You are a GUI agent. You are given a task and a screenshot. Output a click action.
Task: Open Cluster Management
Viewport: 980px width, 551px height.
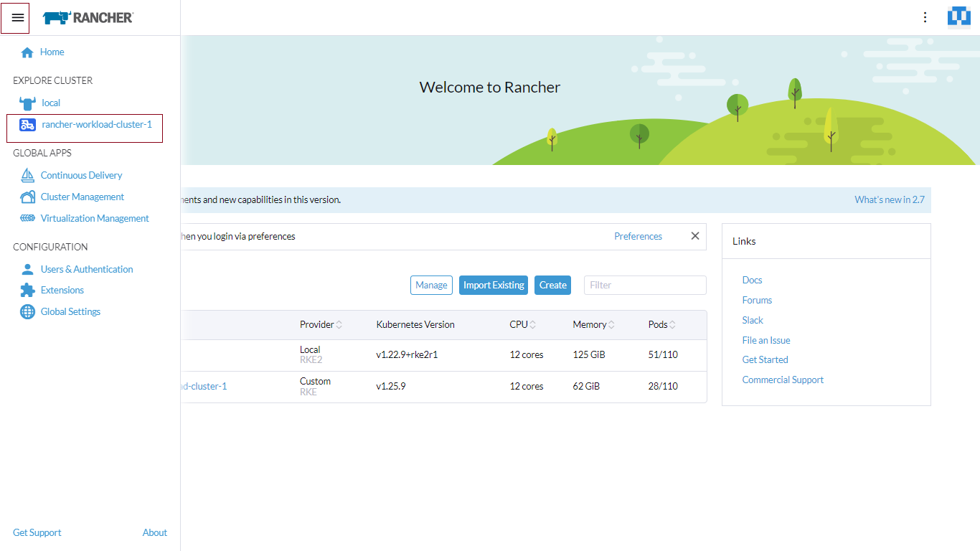click(83, 197)
